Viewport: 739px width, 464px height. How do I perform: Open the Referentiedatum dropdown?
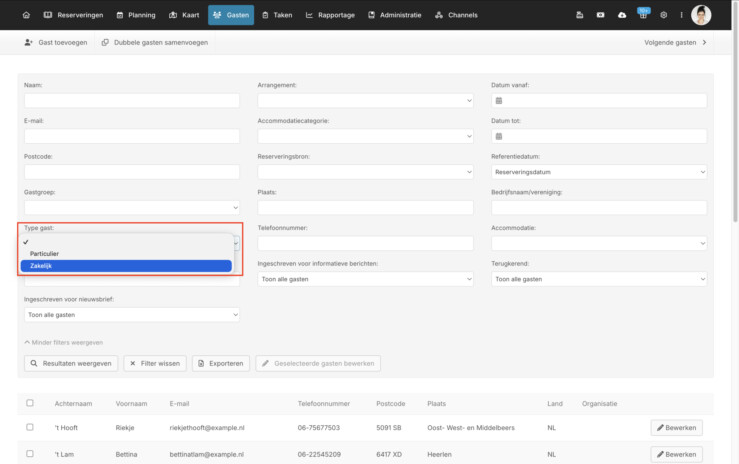[599, 172]
